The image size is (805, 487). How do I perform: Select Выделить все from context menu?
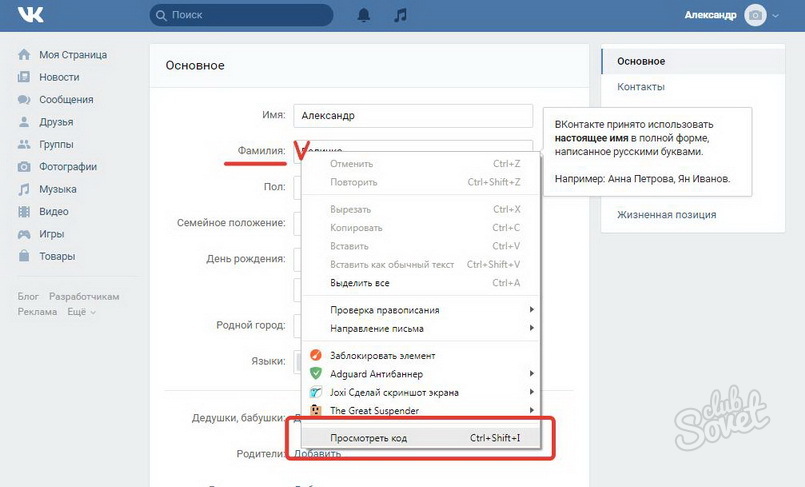[x=359, y=283]
